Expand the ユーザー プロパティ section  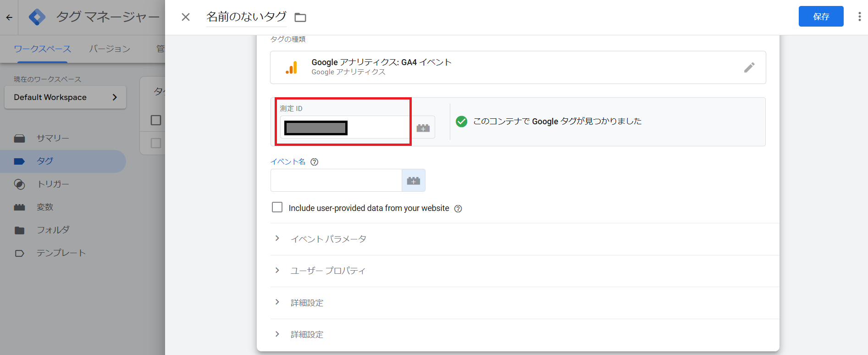pos(525,271)
